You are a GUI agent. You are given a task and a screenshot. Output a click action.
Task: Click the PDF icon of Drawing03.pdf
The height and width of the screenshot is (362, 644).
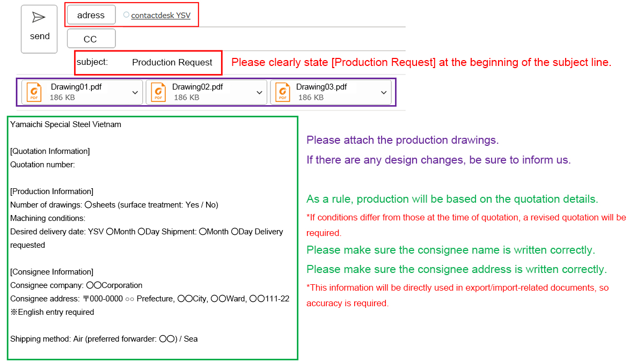[283, 92]
